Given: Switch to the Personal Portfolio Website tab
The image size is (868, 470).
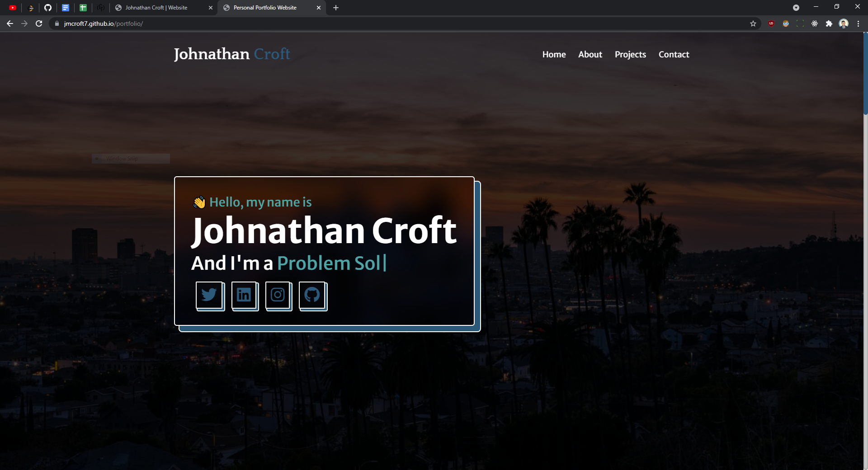Looking at the screenshot, I should tap(264, 8).
